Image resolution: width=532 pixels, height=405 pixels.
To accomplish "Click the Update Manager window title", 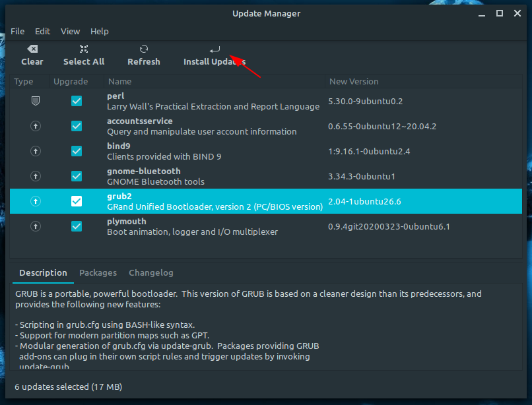I will (x=267, y=14).
